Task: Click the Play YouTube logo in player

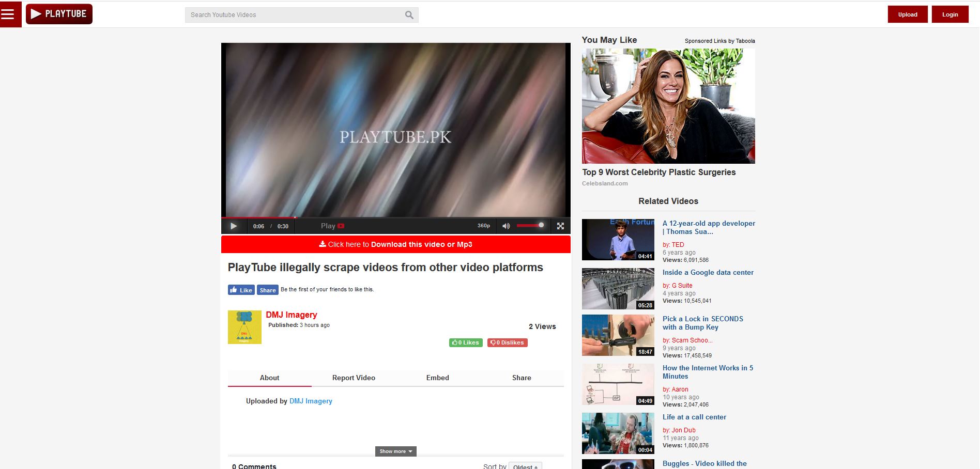Action: (332, 226)
